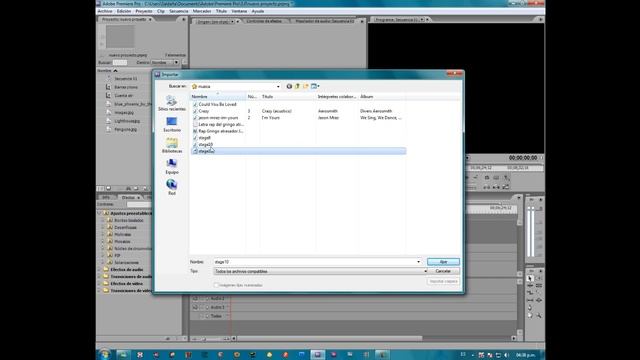
Task: Select the Rolling Edit tool
Action: coord(539,286)
